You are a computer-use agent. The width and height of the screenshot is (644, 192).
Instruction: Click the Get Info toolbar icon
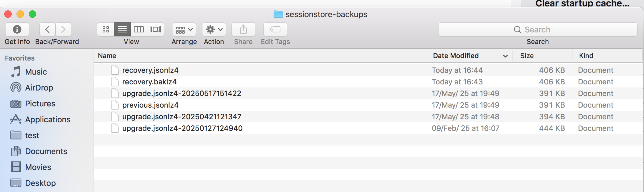(x=17, y=29)
